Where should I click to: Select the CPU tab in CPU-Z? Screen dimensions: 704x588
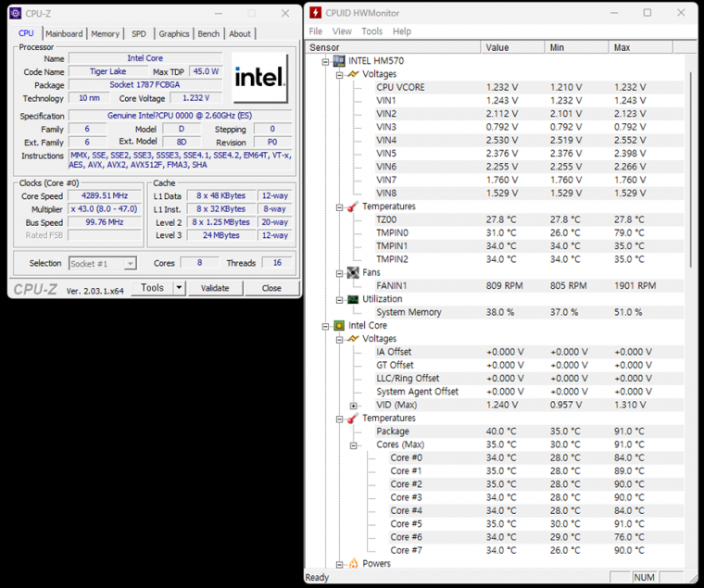click(x=26, y=33)
